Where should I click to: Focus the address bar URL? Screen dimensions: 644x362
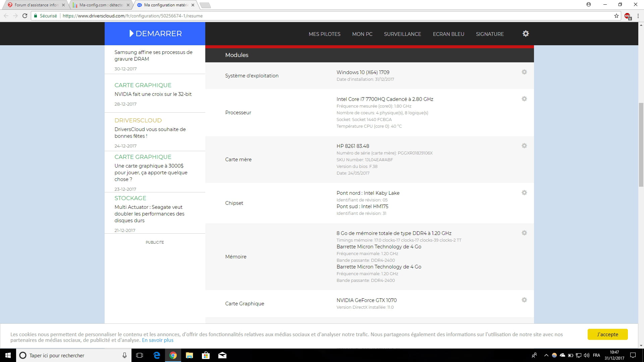pyautogui.click(x=132, y=16)
